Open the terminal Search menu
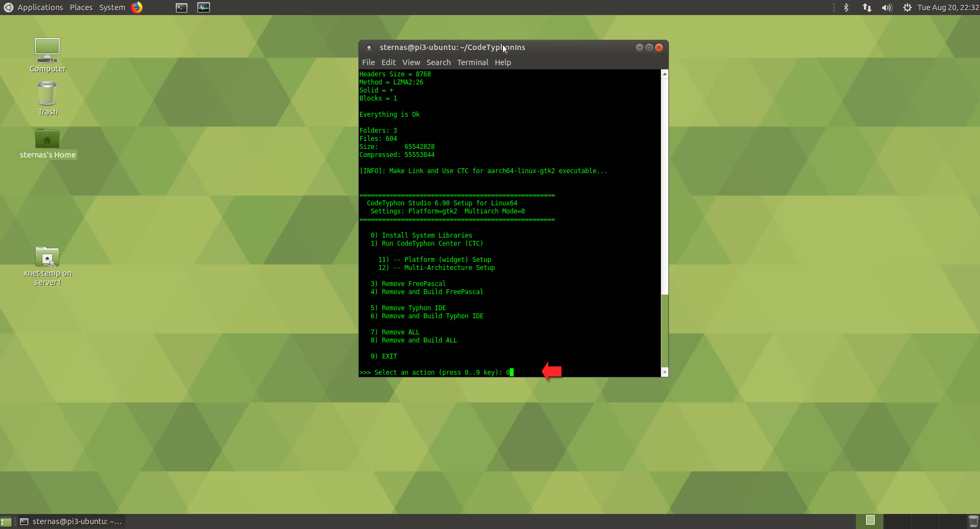This screenshot has height=529, width=980. click(x=438, y=62)
